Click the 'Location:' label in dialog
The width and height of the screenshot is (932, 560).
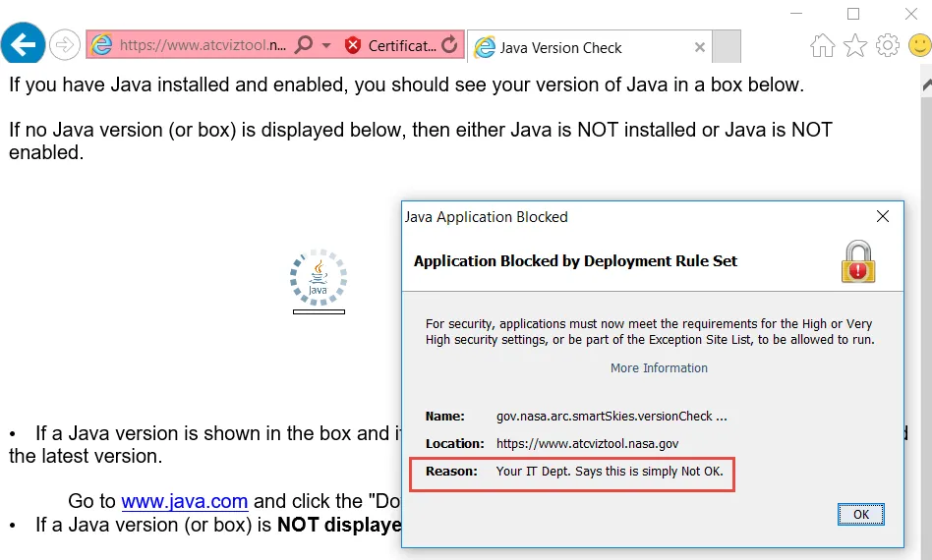point(455,444)
